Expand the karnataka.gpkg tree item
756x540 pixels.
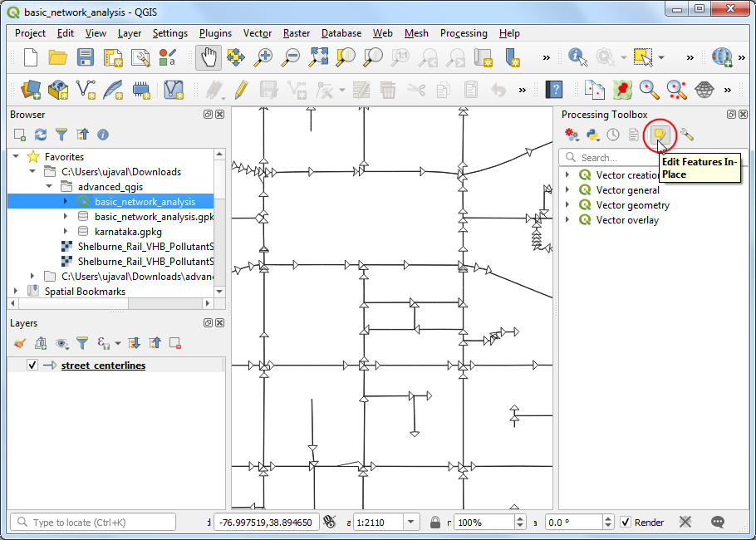[x=66, y=231]
